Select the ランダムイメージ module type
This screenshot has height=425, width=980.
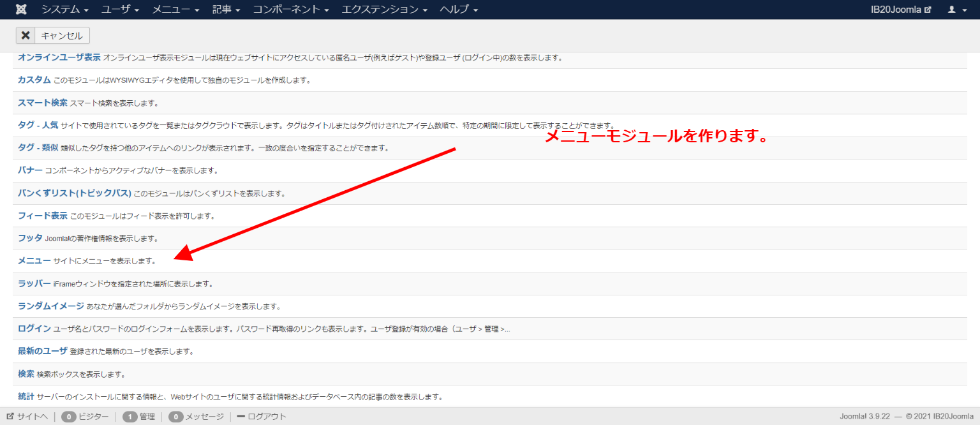51,306
